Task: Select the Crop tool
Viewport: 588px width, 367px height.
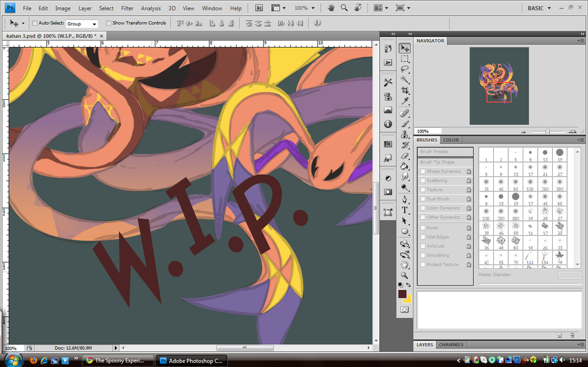Action: 404,90
